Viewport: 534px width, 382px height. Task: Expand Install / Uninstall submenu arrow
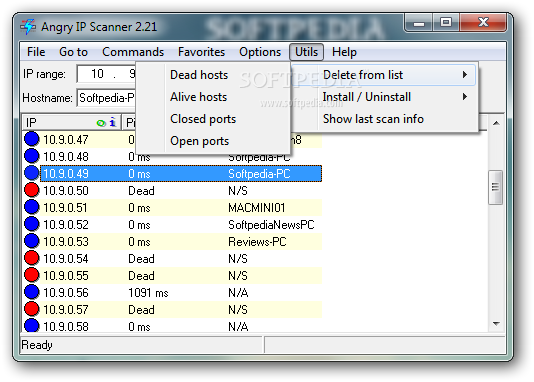[465, 97]
